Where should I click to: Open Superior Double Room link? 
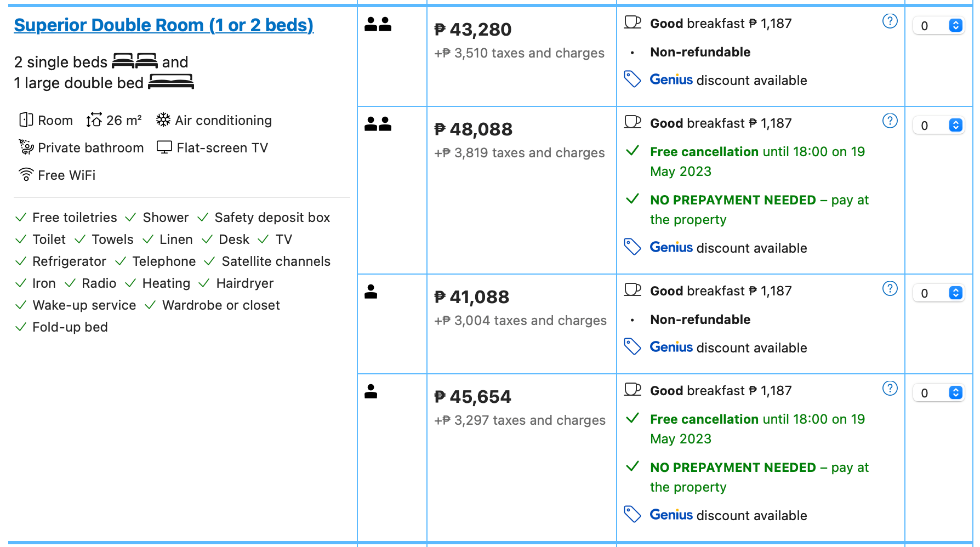(x=163, y=25)
